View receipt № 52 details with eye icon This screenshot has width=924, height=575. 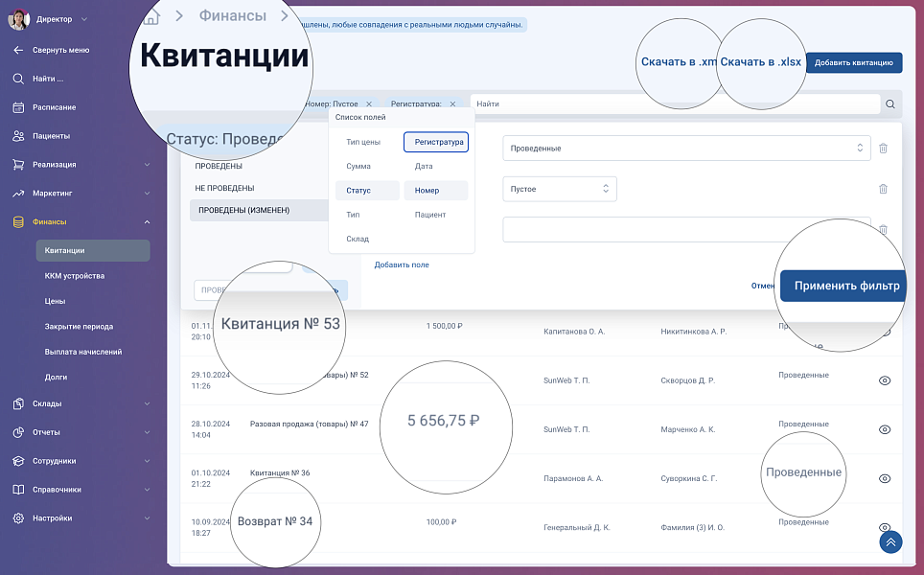885,380
